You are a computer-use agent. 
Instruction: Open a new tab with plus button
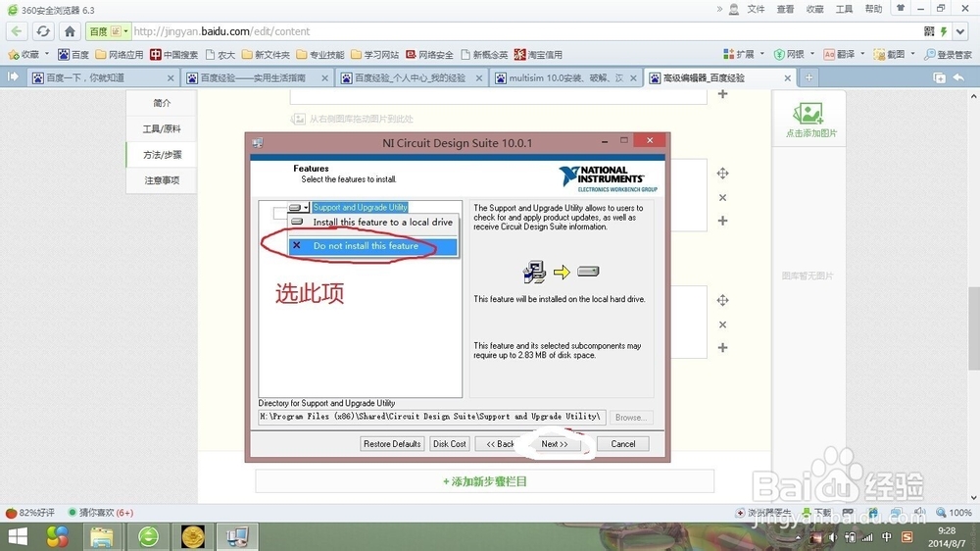(x=808, y=77)
